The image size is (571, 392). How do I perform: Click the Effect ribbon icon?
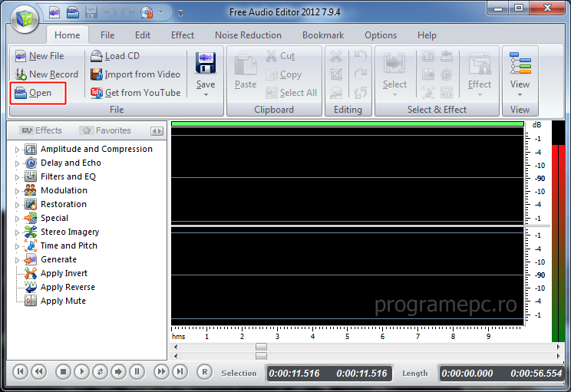point(480,64)
